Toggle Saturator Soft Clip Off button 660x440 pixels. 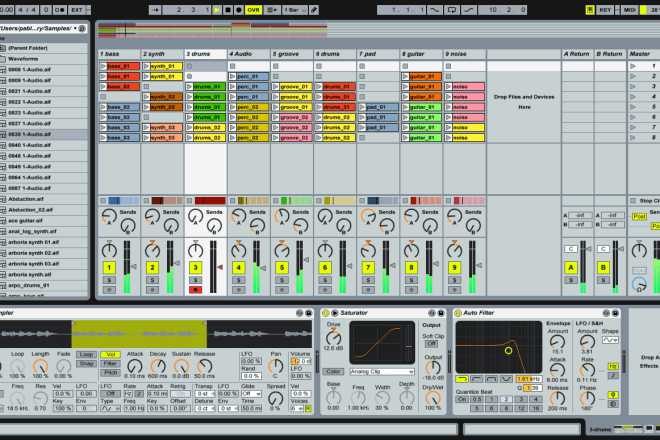[x=431, y=344]
